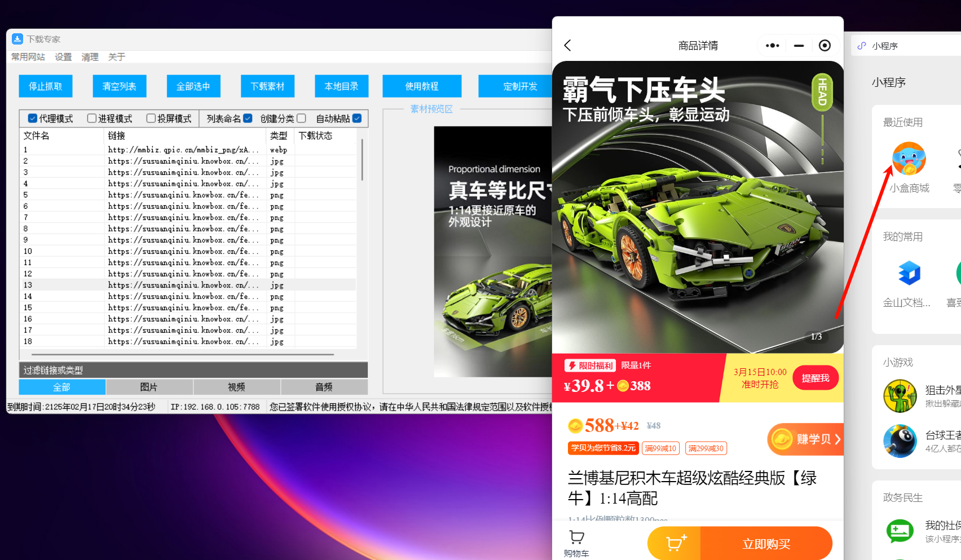Open 本地目录 button

click(x=342, y=86)
